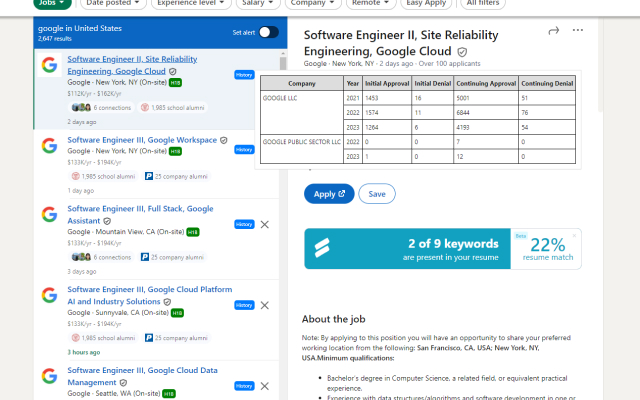Click Google logo on Google Workspace job
The image size is (640, 400).
point(49,145)
